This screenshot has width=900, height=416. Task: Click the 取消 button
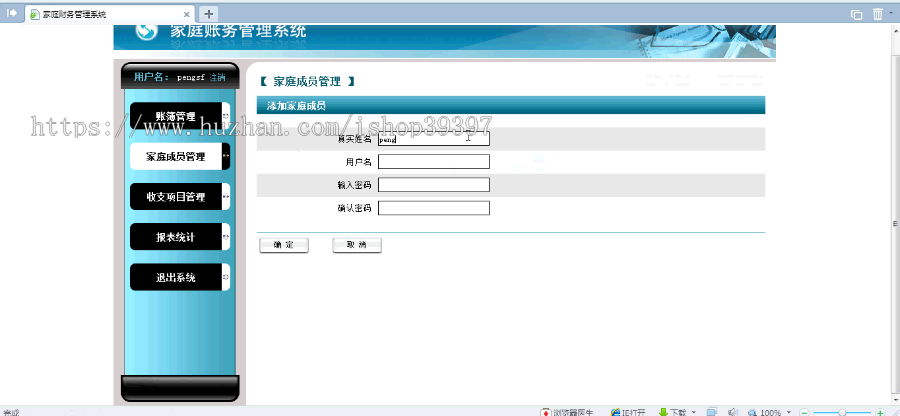pos(357,245)
